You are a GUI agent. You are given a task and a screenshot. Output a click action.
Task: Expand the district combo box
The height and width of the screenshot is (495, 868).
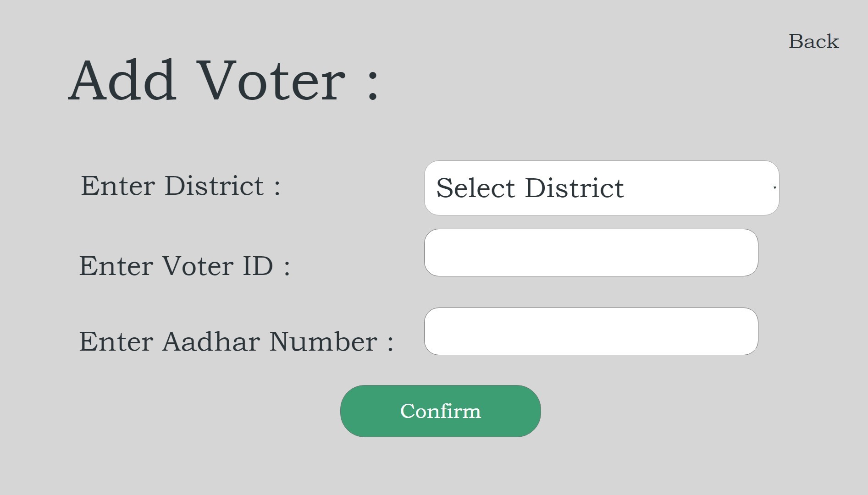coord(602,188)
